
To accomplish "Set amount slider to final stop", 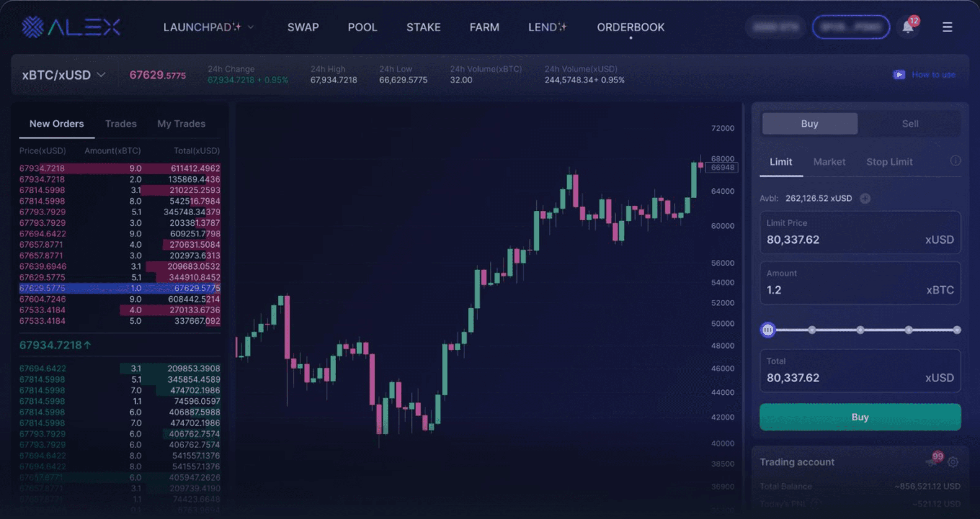I will click(x=957, y=330).
